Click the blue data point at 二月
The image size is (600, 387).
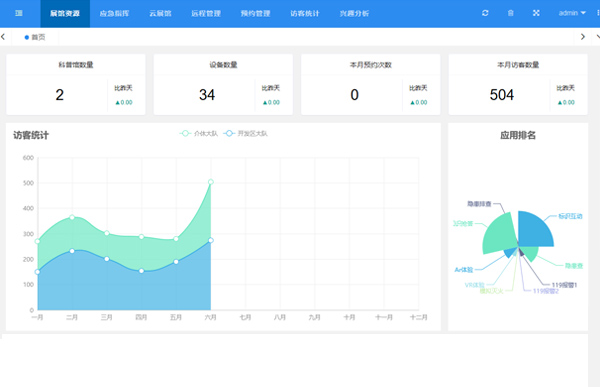point(72,251)
